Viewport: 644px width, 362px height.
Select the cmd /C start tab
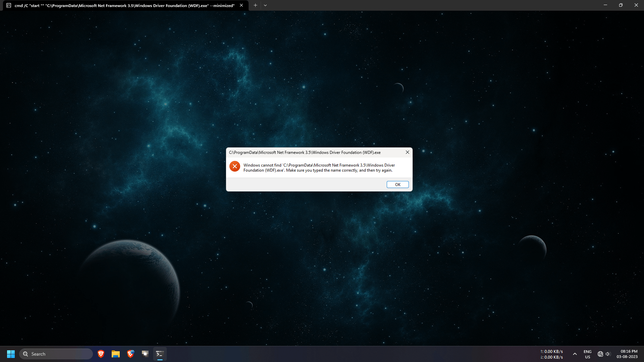coord(124,5)
